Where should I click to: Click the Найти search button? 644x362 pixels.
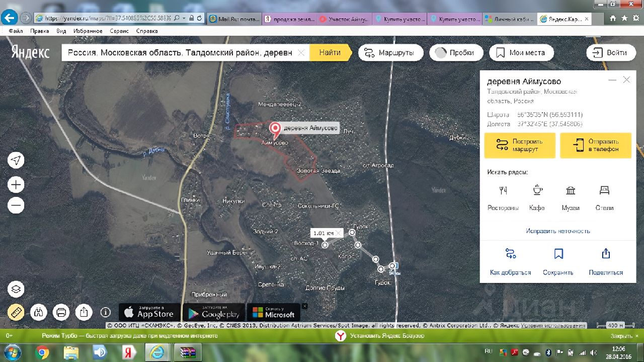330,53
